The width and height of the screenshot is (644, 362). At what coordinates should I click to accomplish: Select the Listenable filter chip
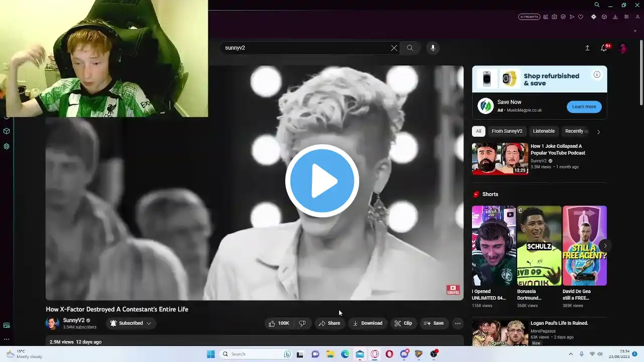[544, 131]
